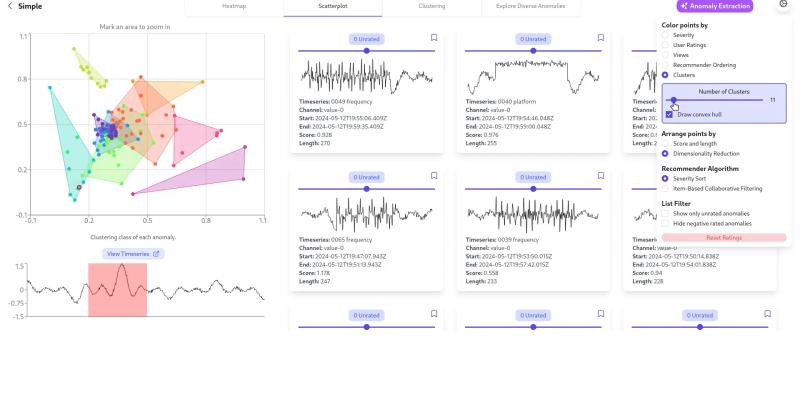Image resolution: width=800 pixels, height=416 pixels.
Task: Bookmark the 0049 frequency anomaly card
Action: click(x=434, y=38)
